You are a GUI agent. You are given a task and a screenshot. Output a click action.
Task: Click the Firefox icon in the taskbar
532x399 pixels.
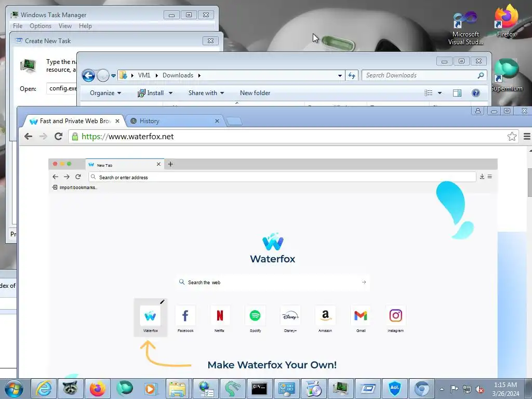coord(97,389)
